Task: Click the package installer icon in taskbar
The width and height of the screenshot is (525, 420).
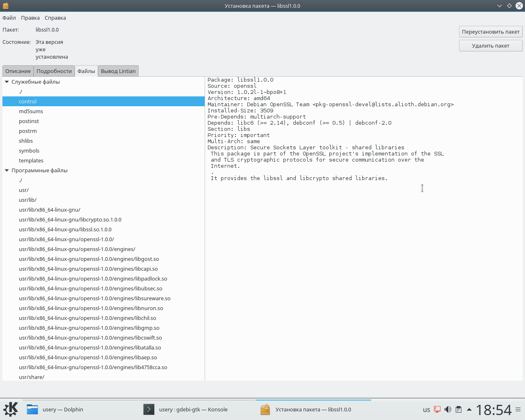Action: pos(265,409)
